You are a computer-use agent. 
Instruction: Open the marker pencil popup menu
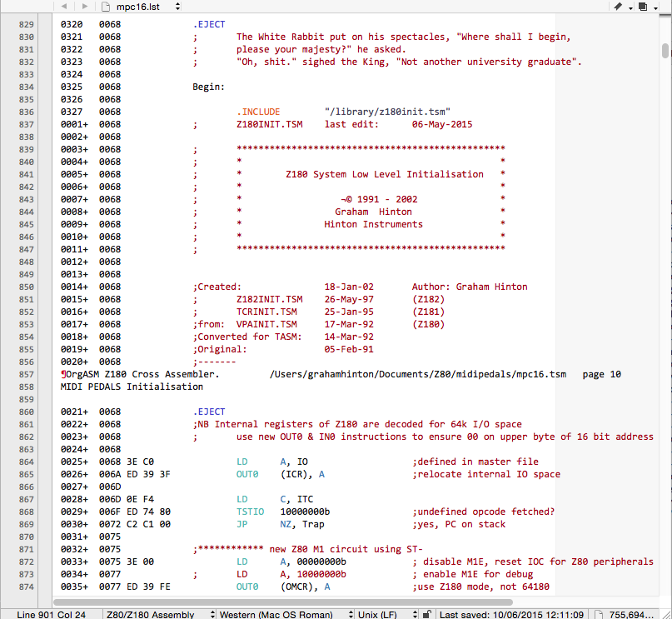(623, 7)
